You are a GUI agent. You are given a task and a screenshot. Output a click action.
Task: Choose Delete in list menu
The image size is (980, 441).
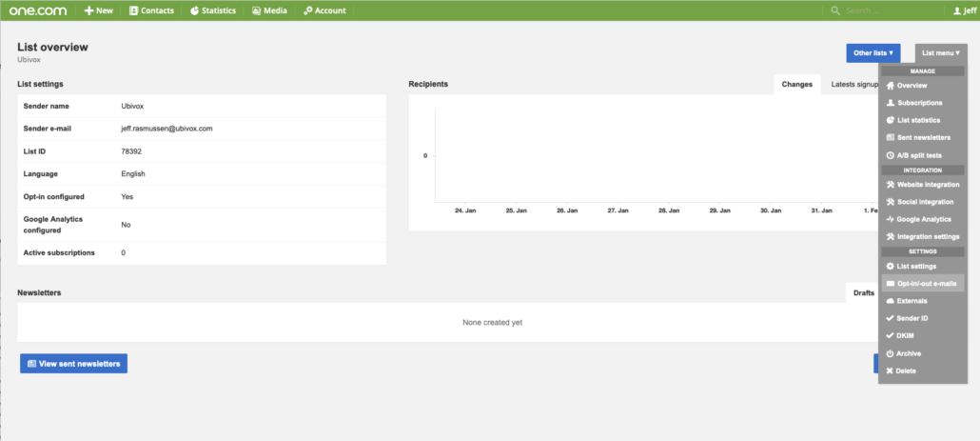[923, 371]
